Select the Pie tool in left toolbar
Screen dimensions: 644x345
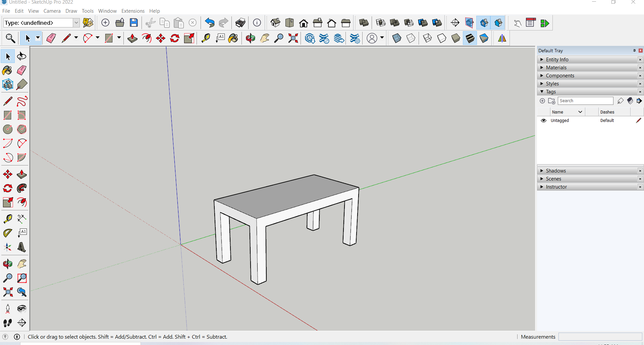(x=22, y=157)
